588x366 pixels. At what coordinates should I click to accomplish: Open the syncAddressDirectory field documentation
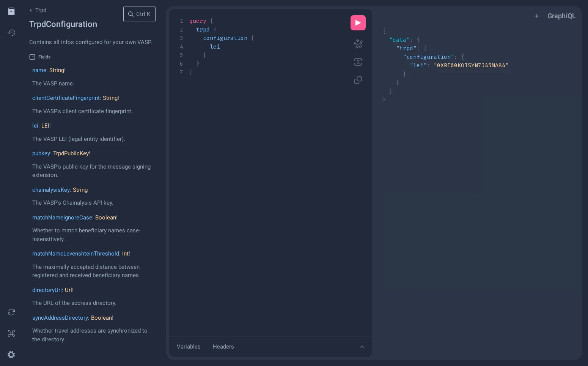point(60,318)
